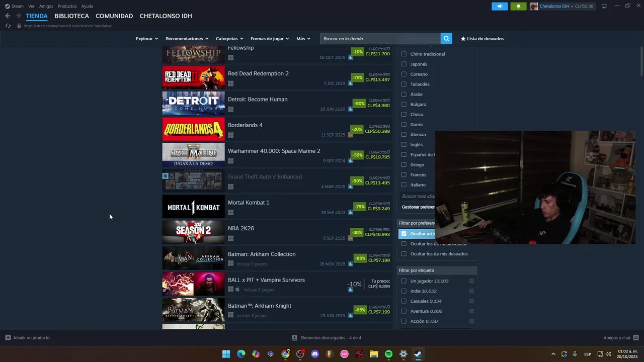Open the Amigos menu
644x362 pixels.
(46, 6)
